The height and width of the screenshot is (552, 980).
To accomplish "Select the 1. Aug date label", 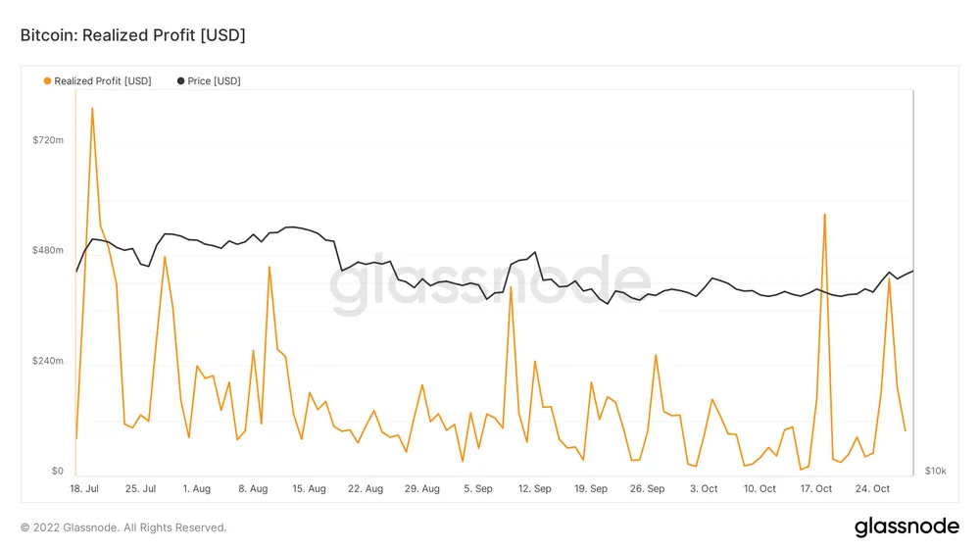I will (x=196, y=488).
